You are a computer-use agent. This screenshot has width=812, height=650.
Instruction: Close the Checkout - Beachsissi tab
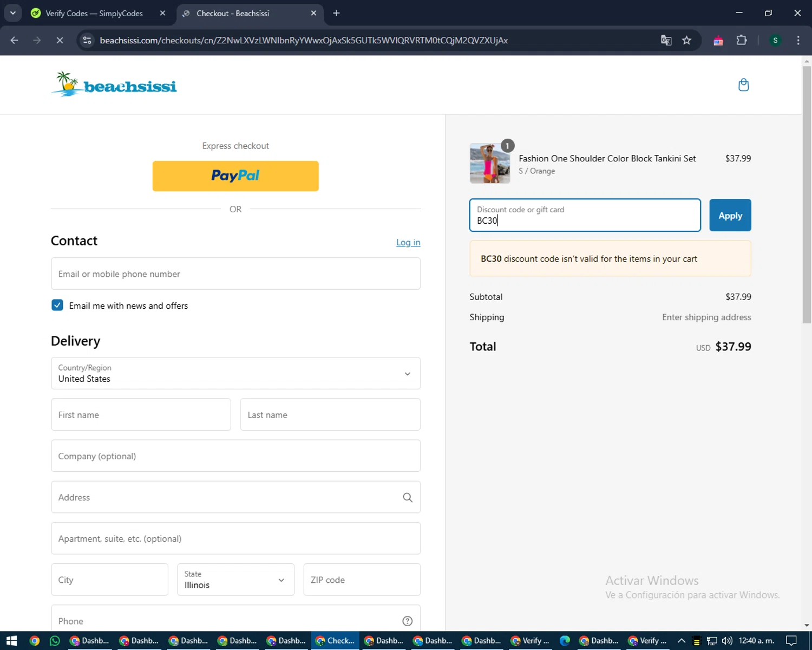(x=313, y=13)
